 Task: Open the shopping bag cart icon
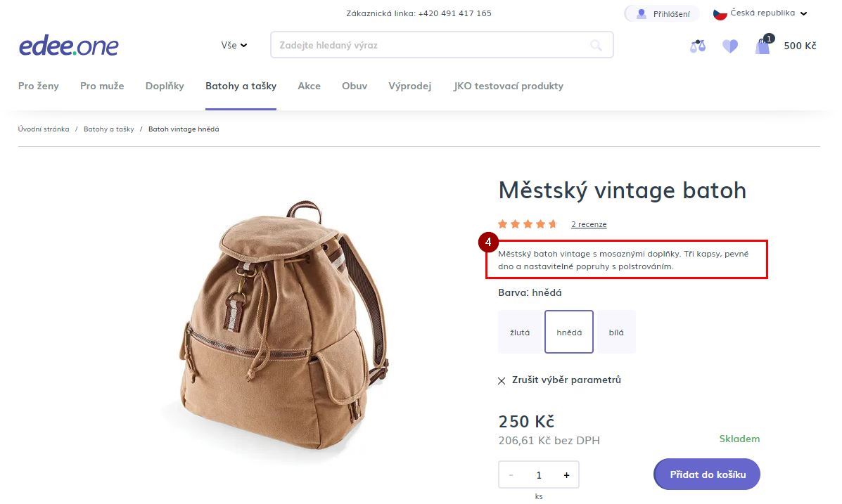pyautogui.click(x=762, y=46)
